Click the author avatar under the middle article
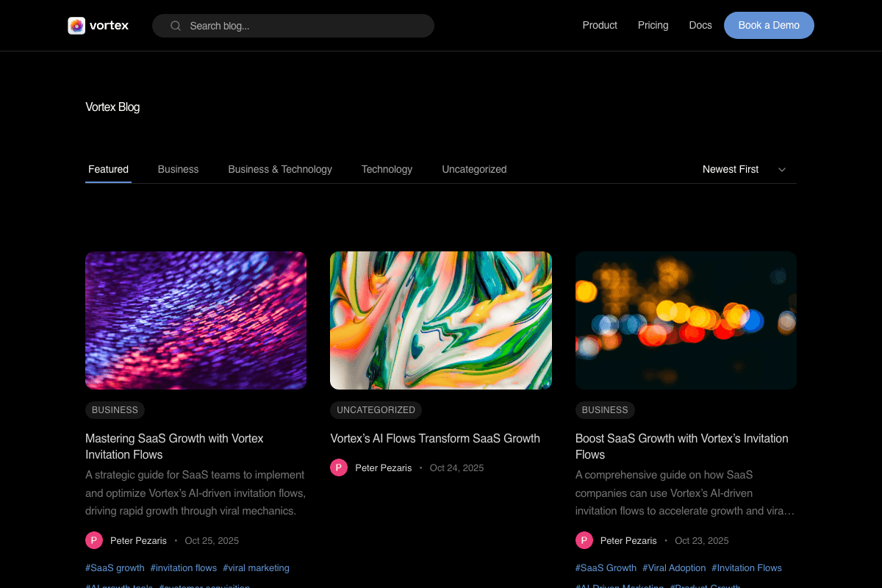Screen dimensions: 882x588 pyautogui.click(x=339, y=467)
